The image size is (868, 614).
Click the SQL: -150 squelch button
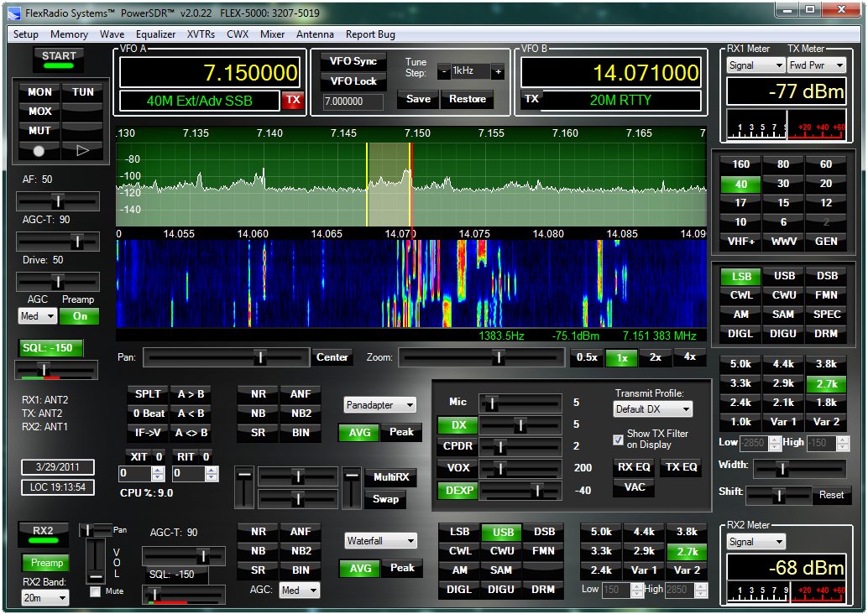pos(50,348)
